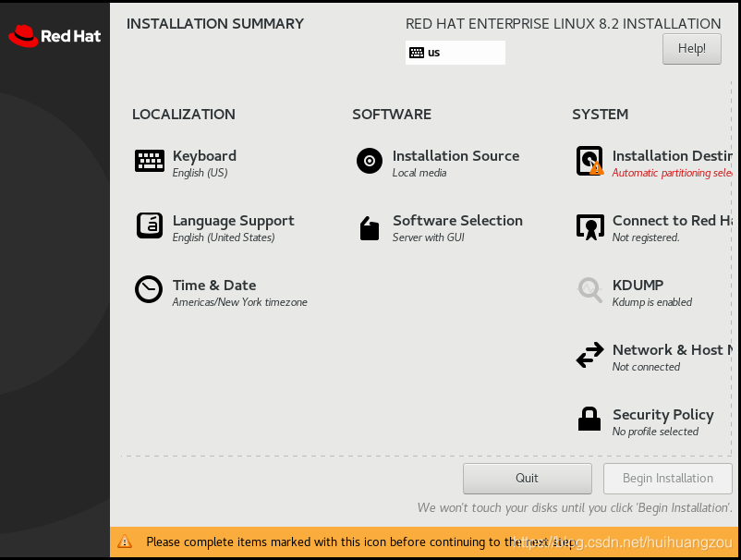Open the Connect to Red Hat certificate icon
The width and height of the screenshot is (741, 560).
coord(589,226)
